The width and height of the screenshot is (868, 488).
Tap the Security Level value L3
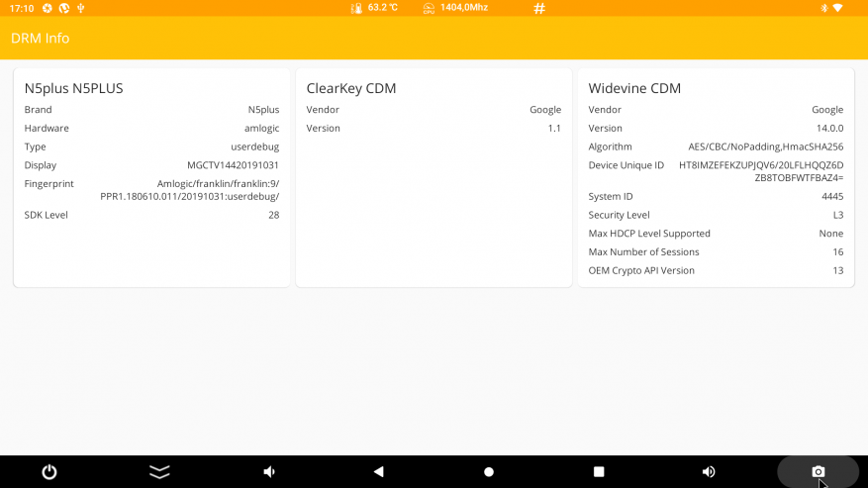[x=838, y=215]
